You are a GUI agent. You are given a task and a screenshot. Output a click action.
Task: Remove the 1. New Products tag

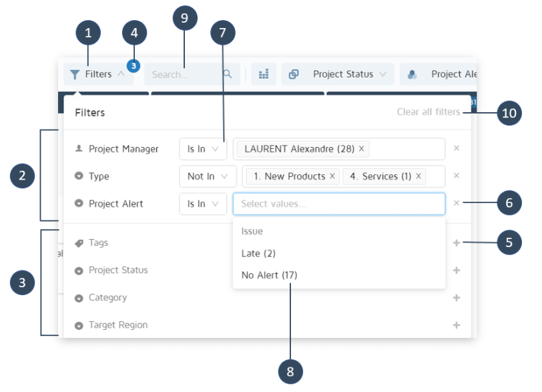coord(332,176)
